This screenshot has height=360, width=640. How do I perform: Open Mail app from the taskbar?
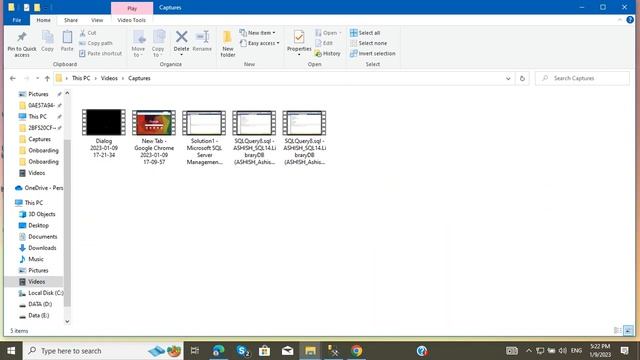tap(287, 351)
